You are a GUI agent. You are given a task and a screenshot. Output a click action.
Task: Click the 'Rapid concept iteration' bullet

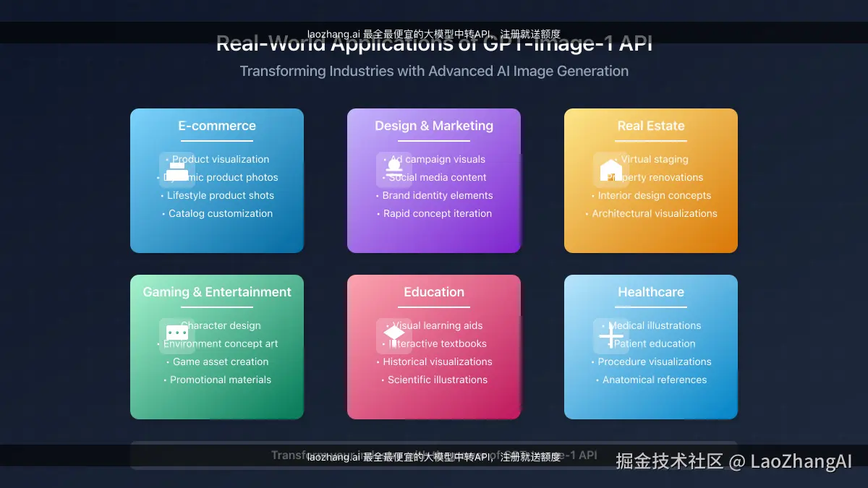[434, 213]
